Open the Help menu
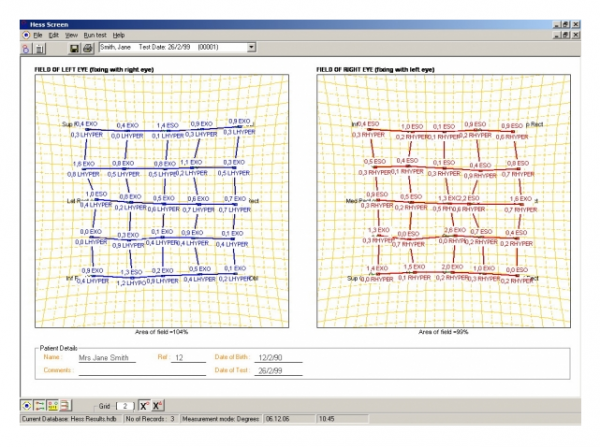This screenshot has height=447, width=600. [x=119, y=35]
